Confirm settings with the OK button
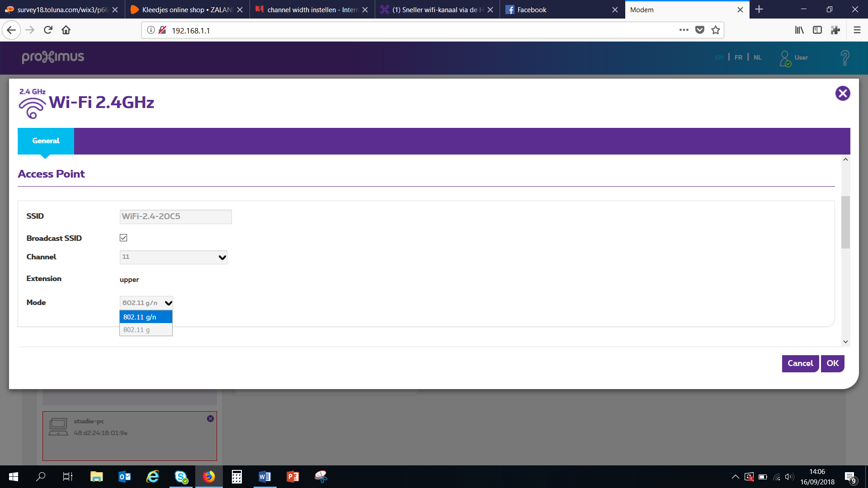This screenshot has width=868, height=488. tap(832, 363)
